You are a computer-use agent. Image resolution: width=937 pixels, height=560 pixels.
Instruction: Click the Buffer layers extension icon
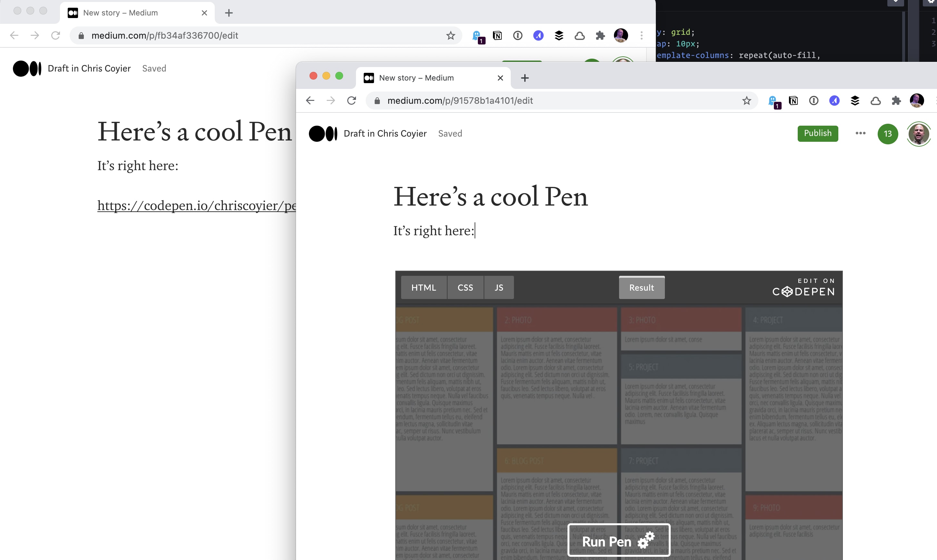(855, 101)
